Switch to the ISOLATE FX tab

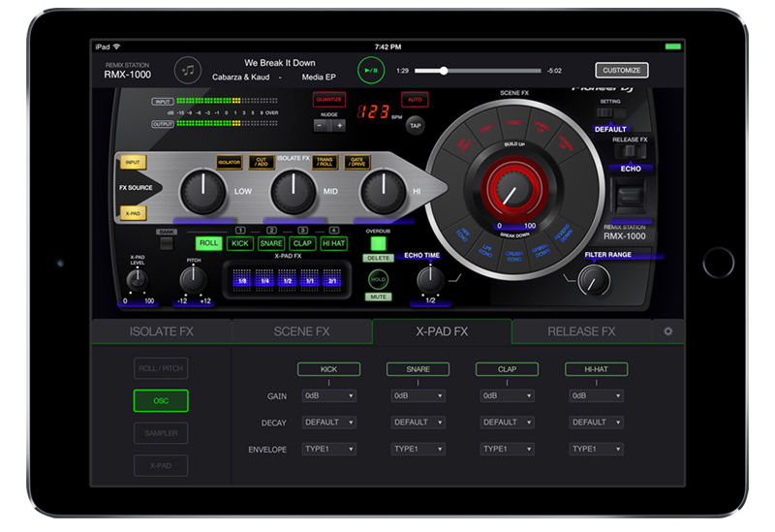point(161,331)
